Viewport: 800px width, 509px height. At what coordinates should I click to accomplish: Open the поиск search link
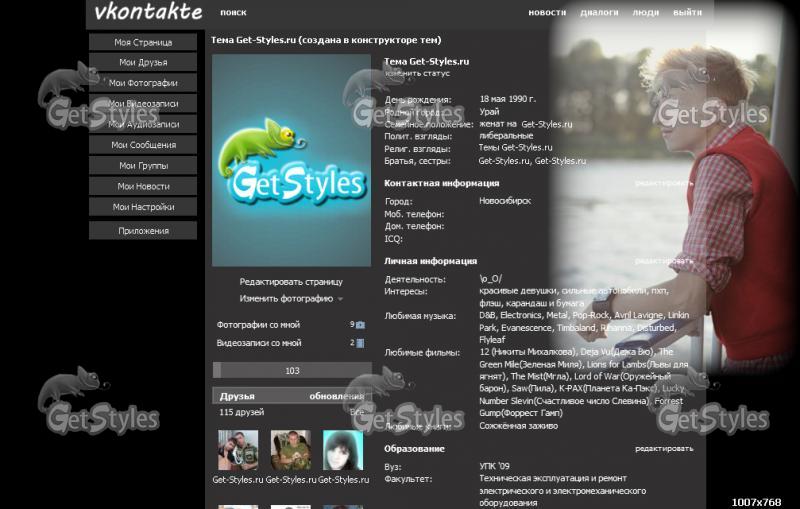pyautogui.click(x=233, y=12)
